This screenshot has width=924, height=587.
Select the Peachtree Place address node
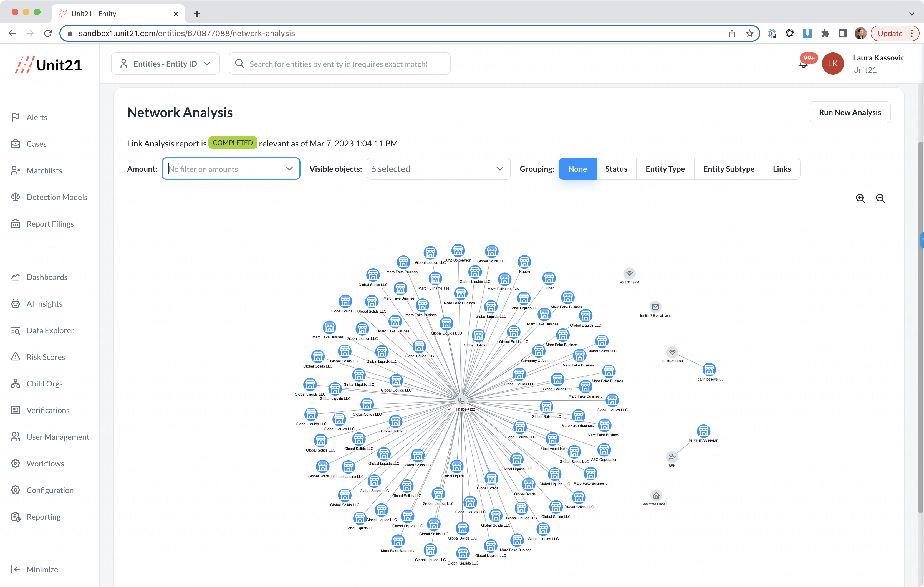[x=656, y=495]
